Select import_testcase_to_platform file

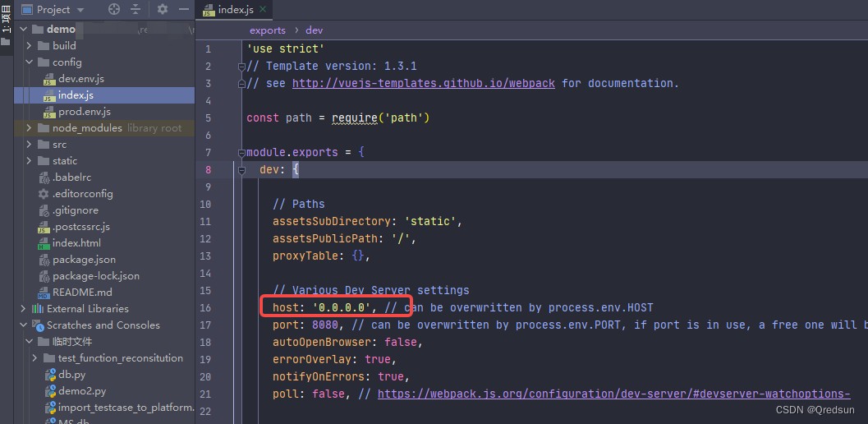126,408
